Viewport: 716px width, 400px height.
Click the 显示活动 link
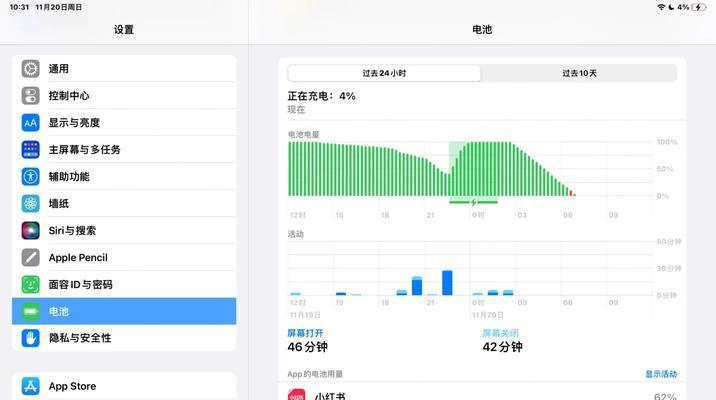tap(661, 374)
